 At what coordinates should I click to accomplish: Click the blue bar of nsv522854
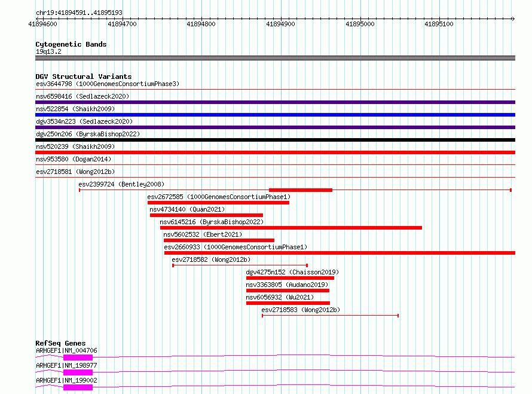point(275,115)
